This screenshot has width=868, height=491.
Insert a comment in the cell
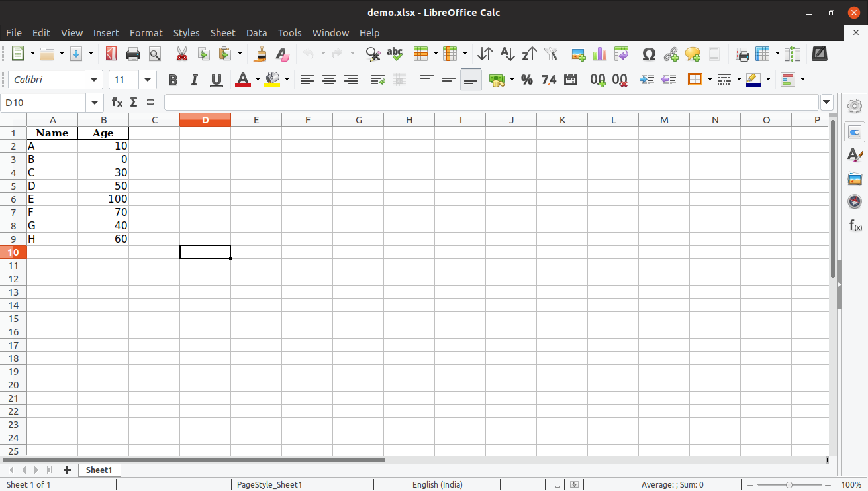[x=692, y=54]
